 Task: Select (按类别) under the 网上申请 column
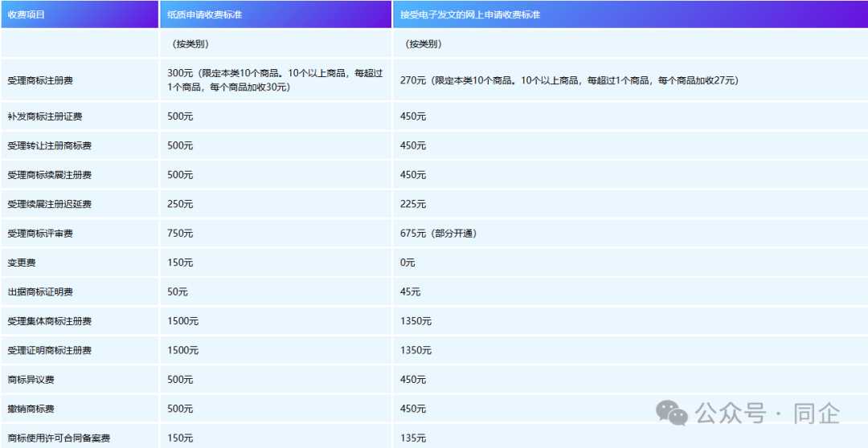424,44
